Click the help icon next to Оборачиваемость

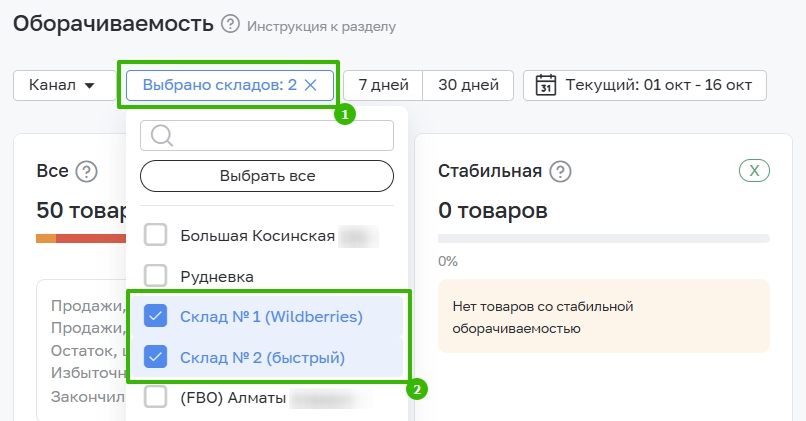[231, 24]
